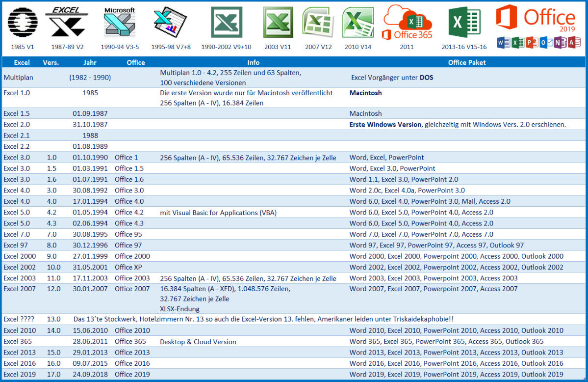
Task: Click the 'Office 4.3' cell
Action: 129,223
